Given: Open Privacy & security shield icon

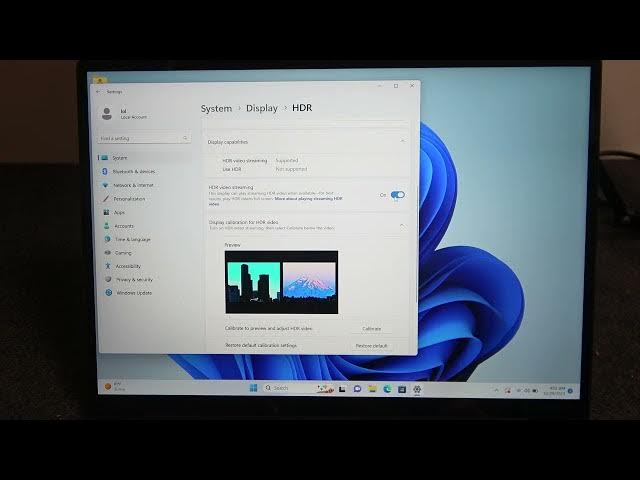Looking at the screenshot, I should [108, 279].
